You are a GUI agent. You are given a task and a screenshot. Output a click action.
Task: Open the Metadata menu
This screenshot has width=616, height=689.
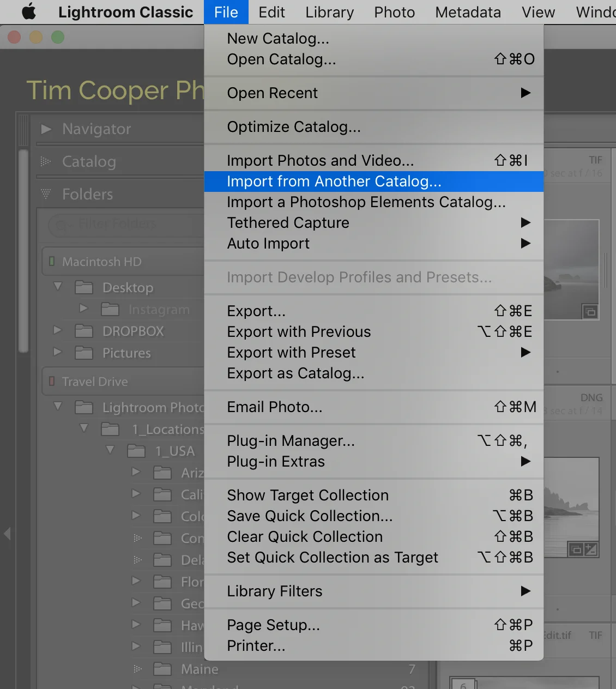pyautogui.click(x=468, y=12)
